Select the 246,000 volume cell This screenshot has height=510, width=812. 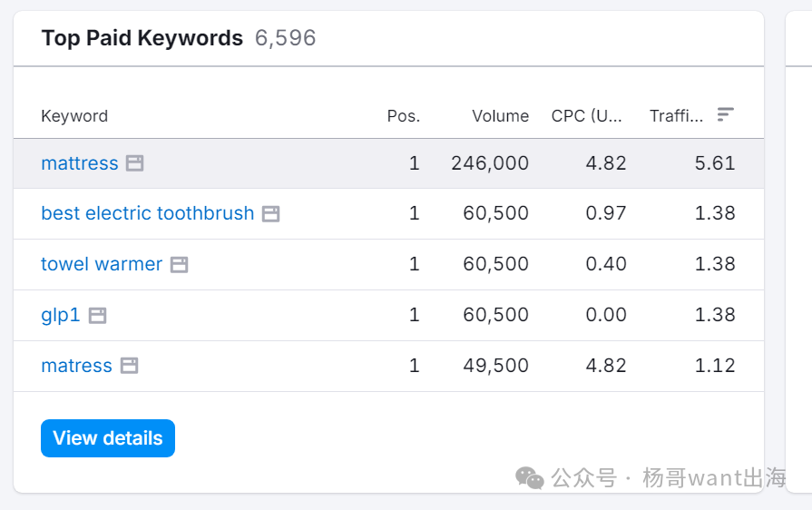pyautogui.click(x=490, y=163)
